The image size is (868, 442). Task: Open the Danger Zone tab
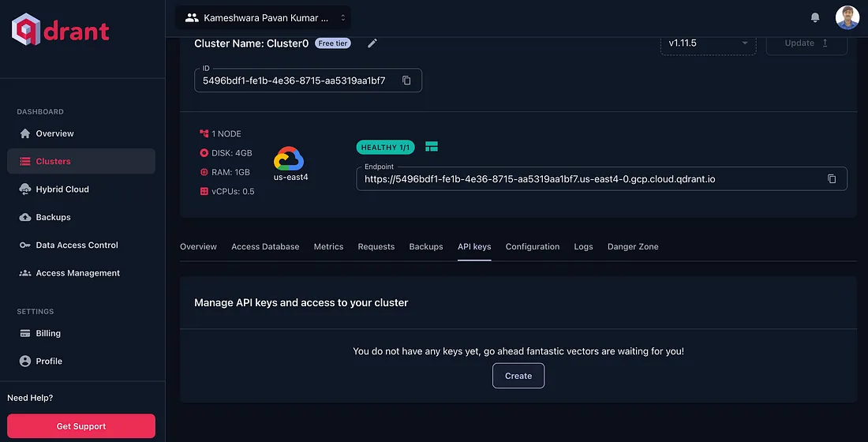633,246
